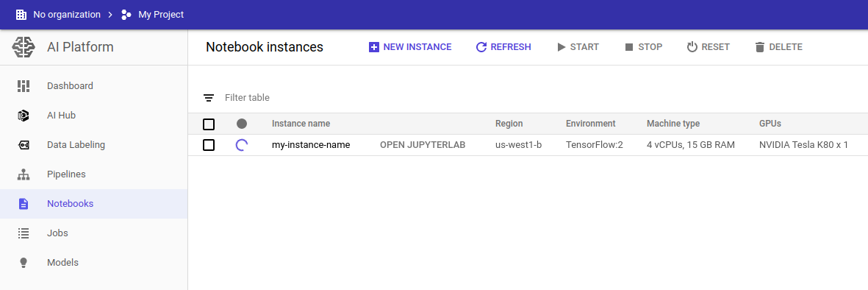Click RESET button label

click(x=716, y=47)
